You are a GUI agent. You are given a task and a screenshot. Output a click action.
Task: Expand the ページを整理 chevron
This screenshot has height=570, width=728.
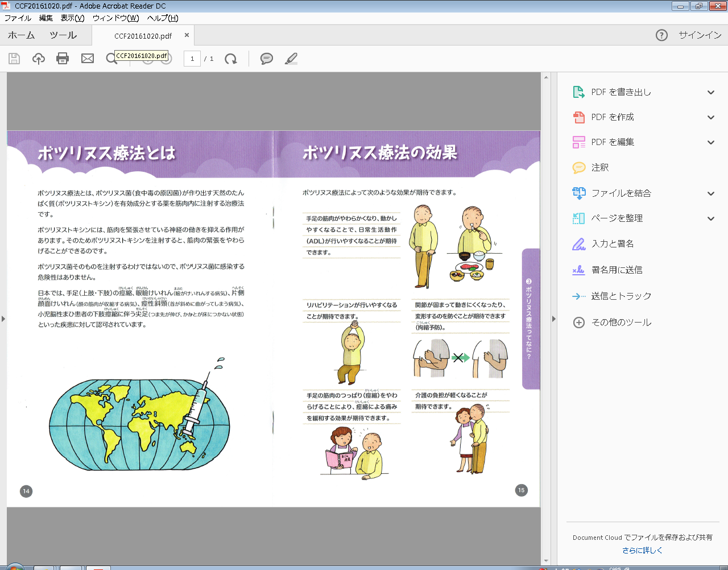point(711,218)
